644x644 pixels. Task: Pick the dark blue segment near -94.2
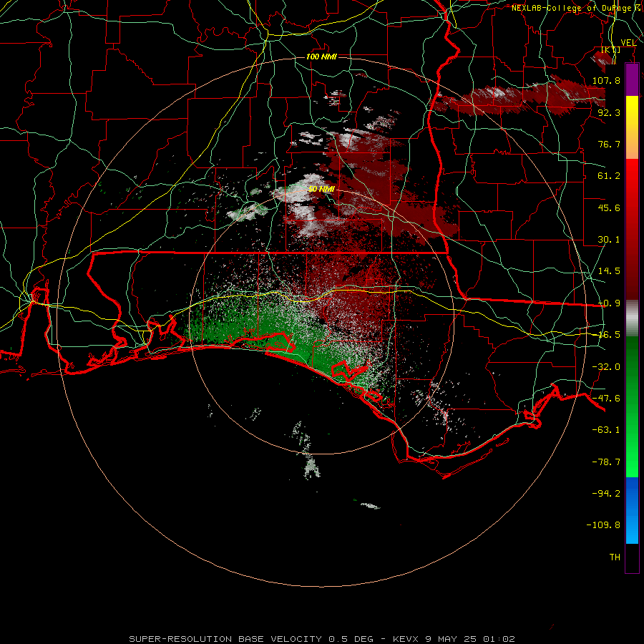pos(632,493)
